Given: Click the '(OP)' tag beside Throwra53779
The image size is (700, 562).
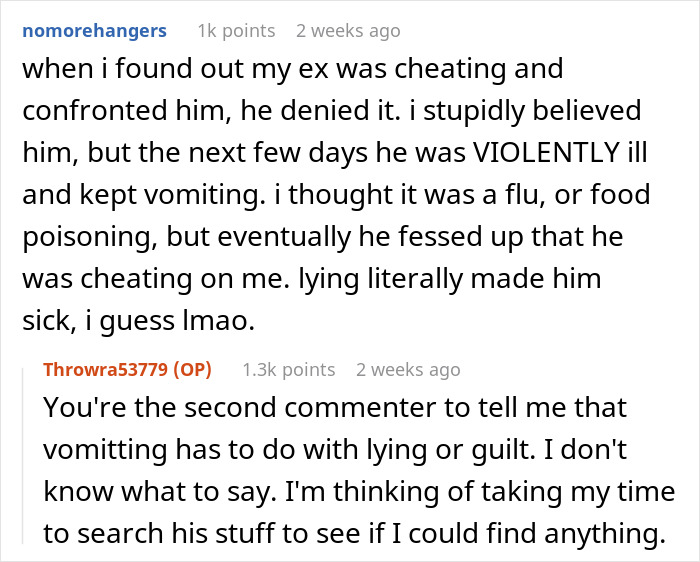Looking at the screenshot, I should (x=192, y=370).
